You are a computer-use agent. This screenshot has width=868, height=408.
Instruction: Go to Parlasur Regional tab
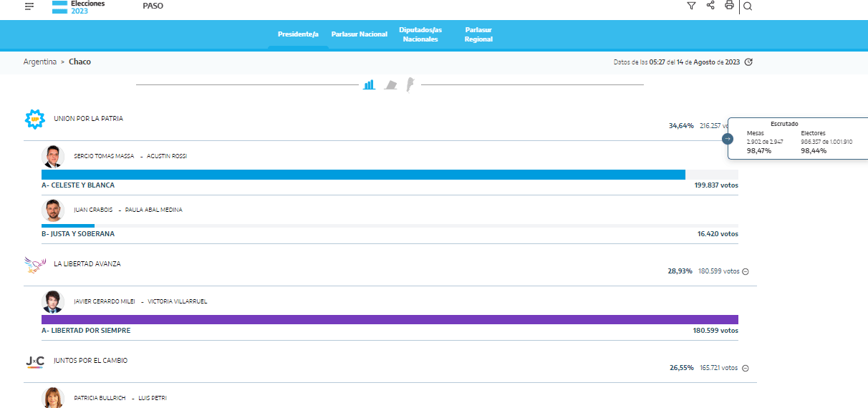point(478,34)
